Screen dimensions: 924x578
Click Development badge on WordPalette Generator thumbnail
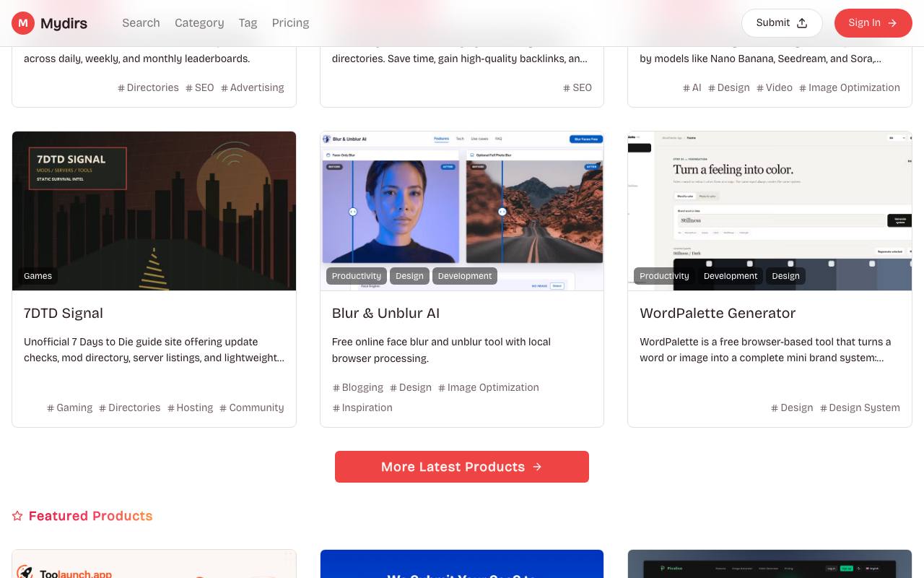[x=731, y=276]
